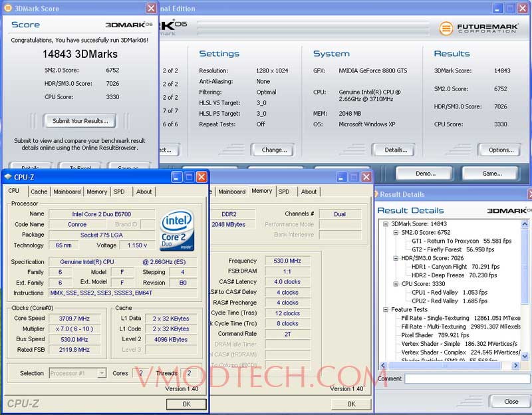Click horizontal scrollbar thumb in Result Details

[445, 366]
